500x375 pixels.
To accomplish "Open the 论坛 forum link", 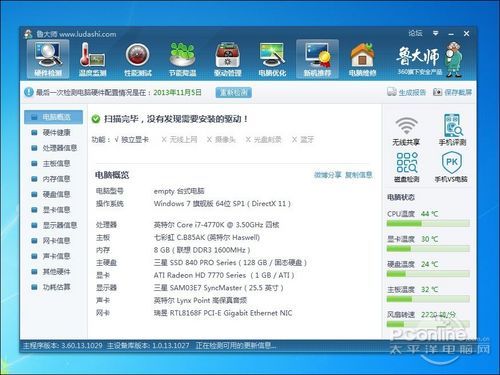I will click(x=415, y=33).
